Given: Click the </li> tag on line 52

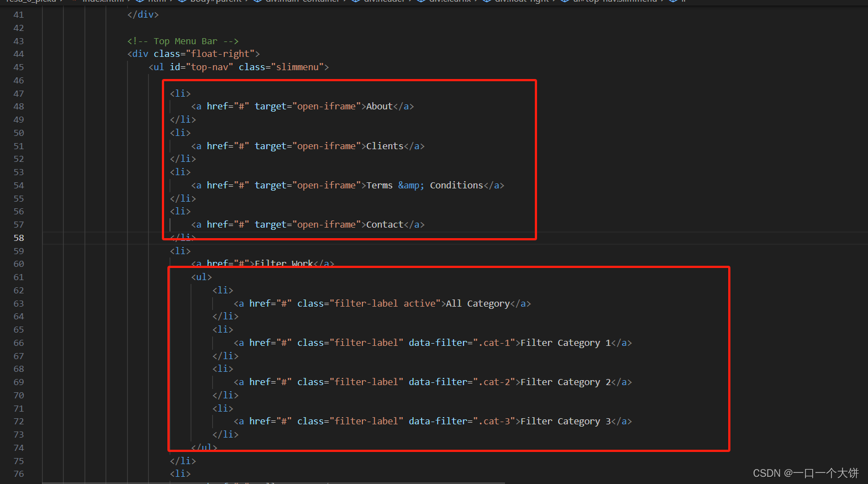Looking at the screenshot, I should [183, 159].
